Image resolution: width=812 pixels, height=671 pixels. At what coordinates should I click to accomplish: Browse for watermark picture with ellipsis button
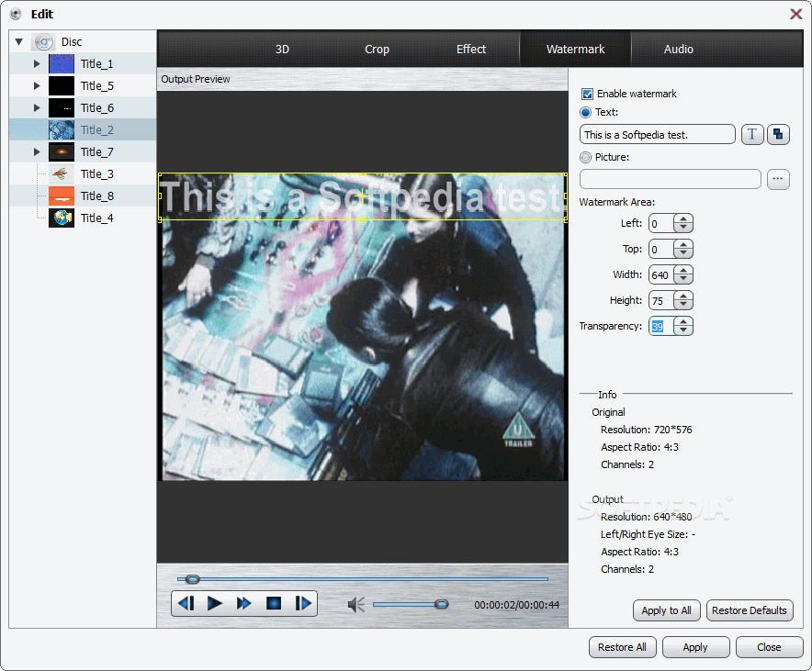coord(778,179)
